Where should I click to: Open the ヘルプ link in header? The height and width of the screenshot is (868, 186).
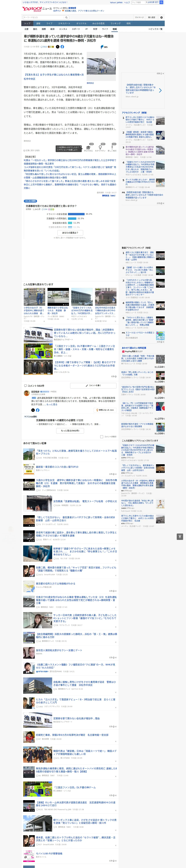tap(127, 2)
